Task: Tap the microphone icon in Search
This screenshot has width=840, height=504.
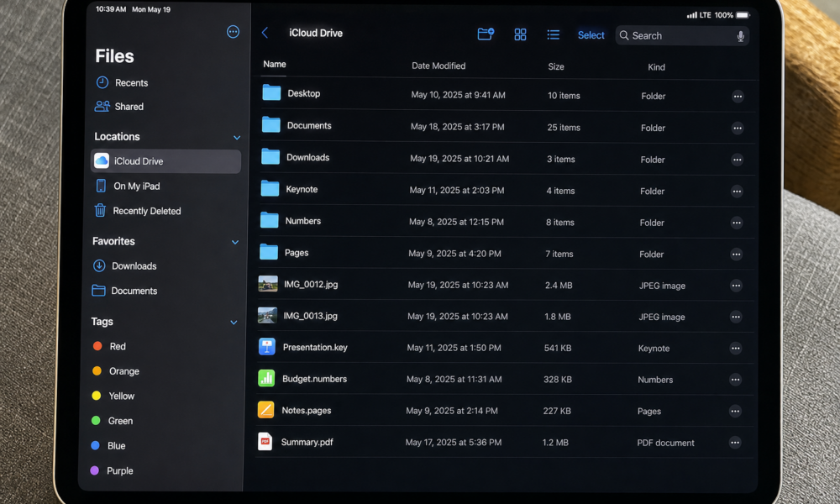Action: (740, 36)
